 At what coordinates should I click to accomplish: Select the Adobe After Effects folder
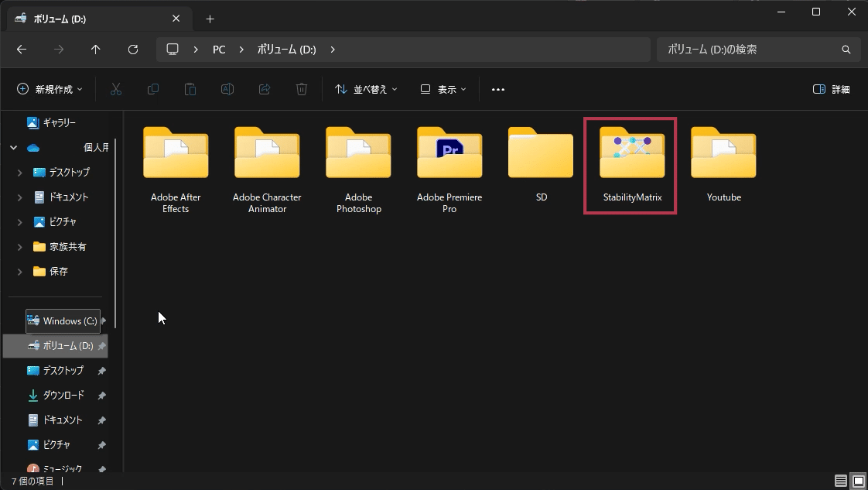[176, 170]
